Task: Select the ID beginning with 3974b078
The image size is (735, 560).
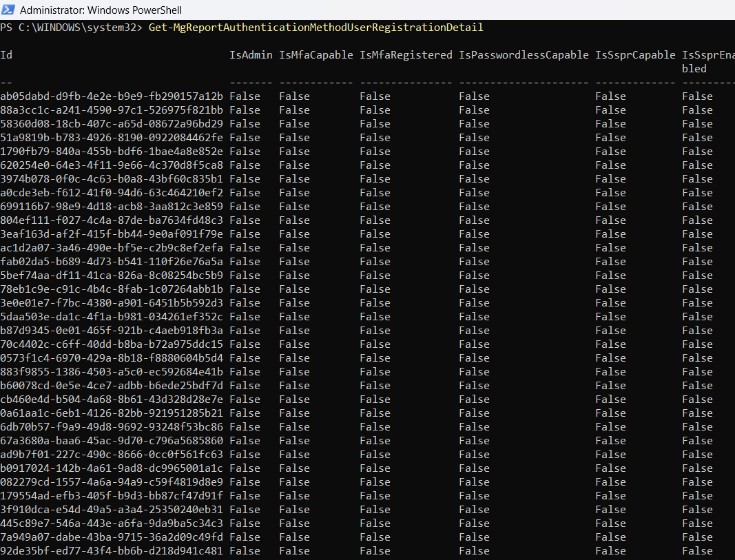Action: click(x=112, y=179)
